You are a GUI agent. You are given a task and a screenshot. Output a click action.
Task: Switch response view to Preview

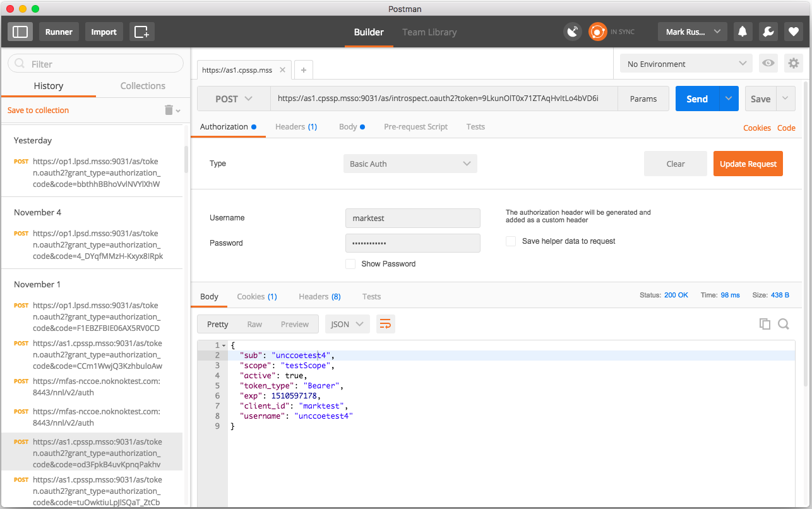[295, 324]
